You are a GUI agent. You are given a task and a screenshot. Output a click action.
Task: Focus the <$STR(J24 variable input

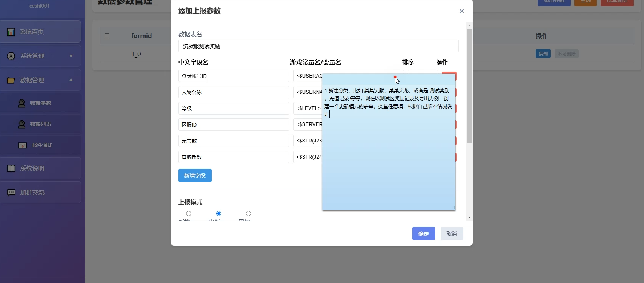(307, 157)
